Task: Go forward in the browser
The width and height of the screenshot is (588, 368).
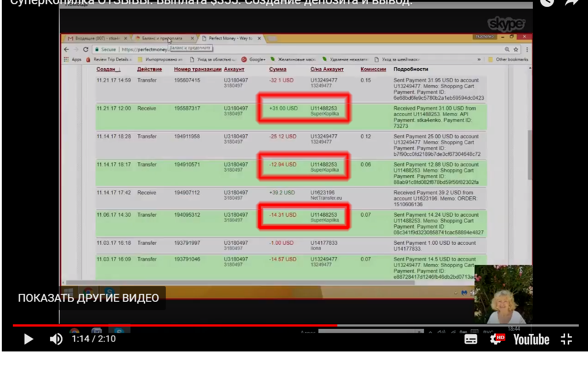Action: 76,50
